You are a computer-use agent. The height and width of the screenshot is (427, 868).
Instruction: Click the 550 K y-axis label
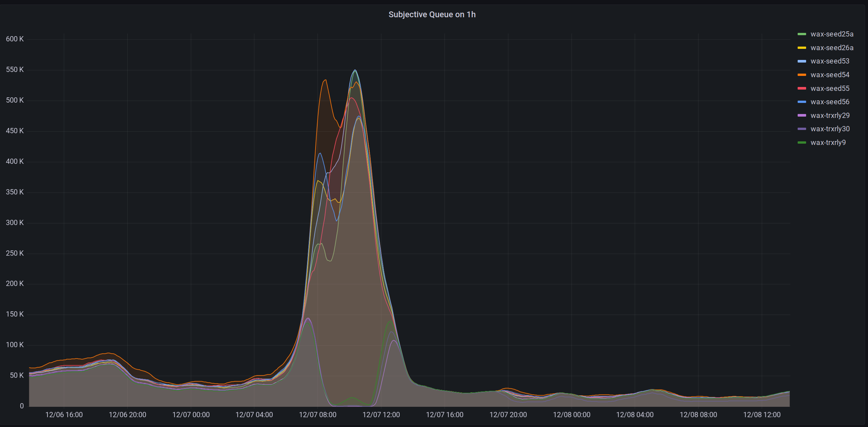[15, 69]
